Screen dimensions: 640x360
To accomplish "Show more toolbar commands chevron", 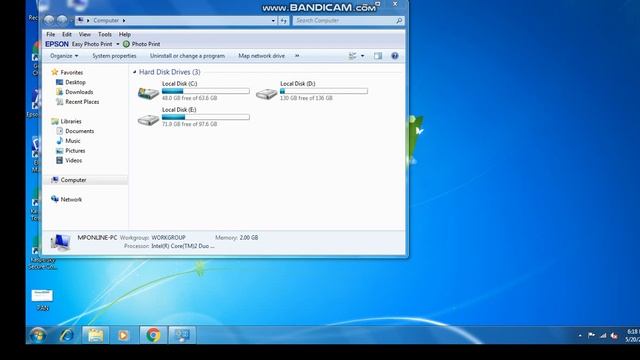I will [297, 56].
